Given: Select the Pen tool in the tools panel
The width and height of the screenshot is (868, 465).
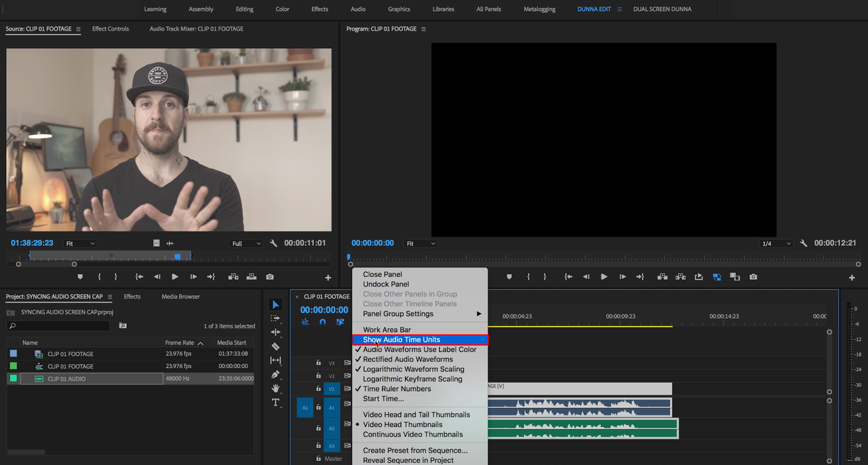Looking at the screenshot, I should [x=275, y=375].
